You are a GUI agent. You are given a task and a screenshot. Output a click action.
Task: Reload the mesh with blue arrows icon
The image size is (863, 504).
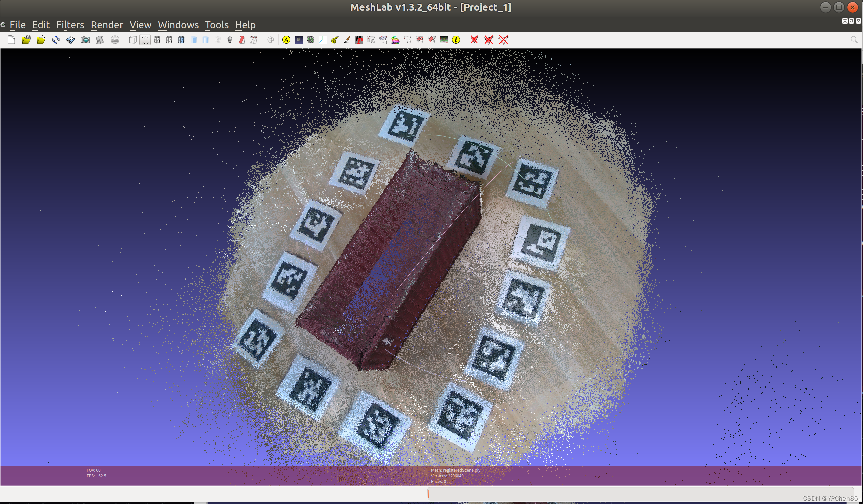click(x=56, y=40)
